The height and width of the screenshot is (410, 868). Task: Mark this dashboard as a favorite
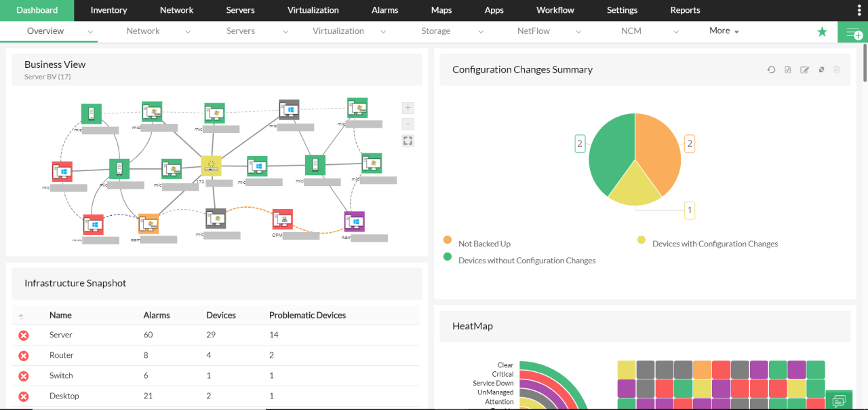(x=822, y=31)
